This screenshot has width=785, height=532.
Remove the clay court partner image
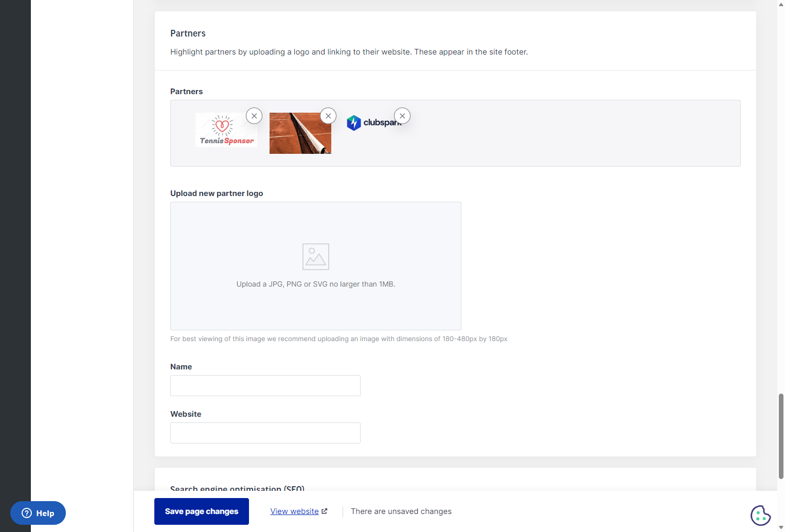(328, 116)
